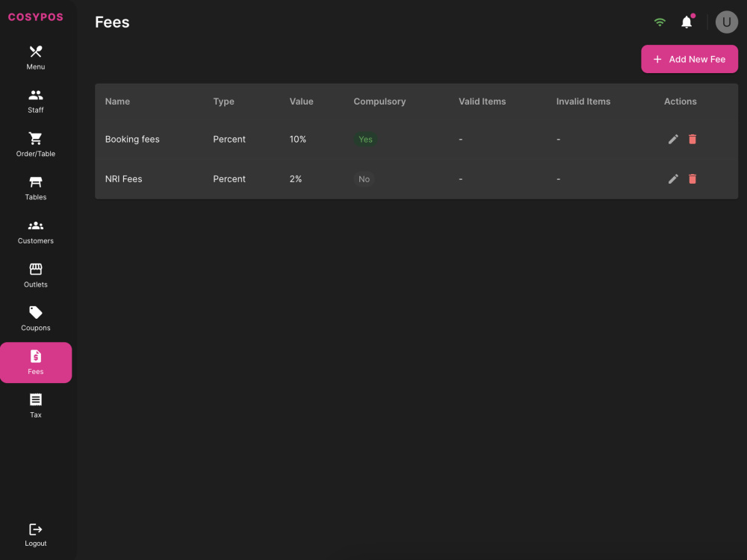Check the wifi connection status icon

[x=660, y=22]
